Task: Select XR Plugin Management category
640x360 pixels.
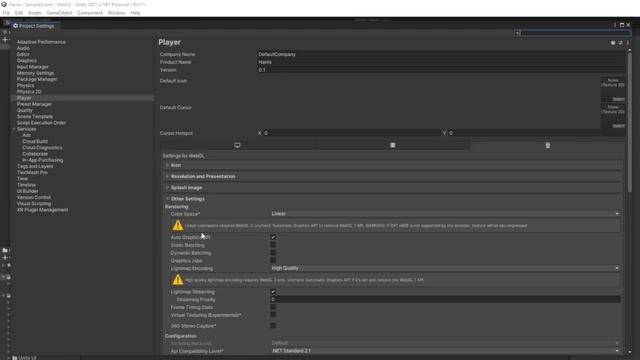Action: (42, 210)
